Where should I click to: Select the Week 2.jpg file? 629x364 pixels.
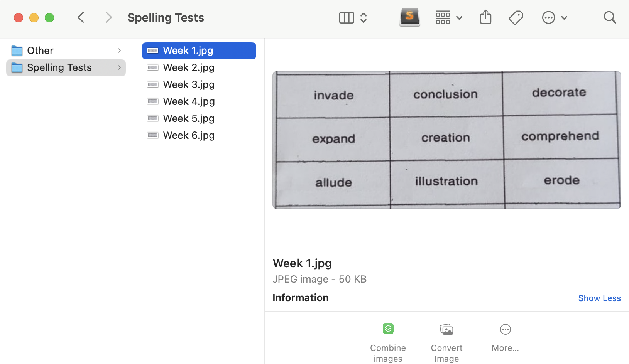tap(189, 68)
